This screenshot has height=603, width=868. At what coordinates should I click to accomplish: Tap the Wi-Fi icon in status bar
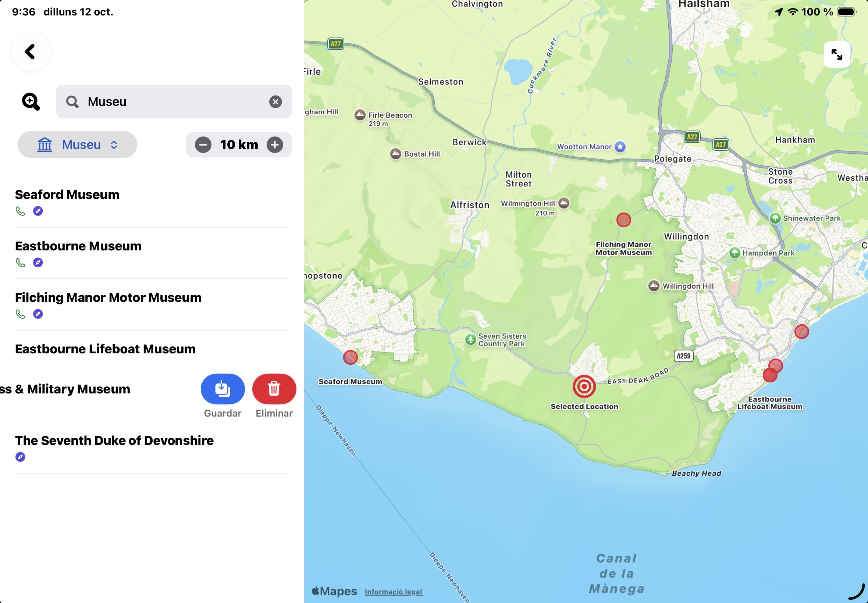coord(793,12)
